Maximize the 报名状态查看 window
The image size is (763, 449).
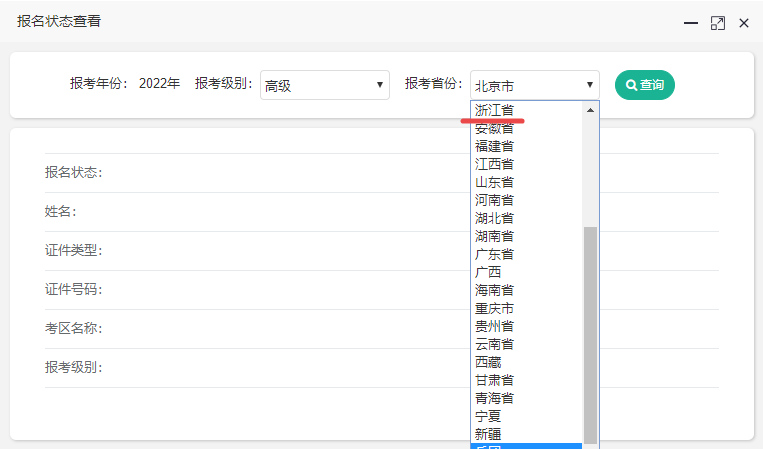tap(717, 22)
